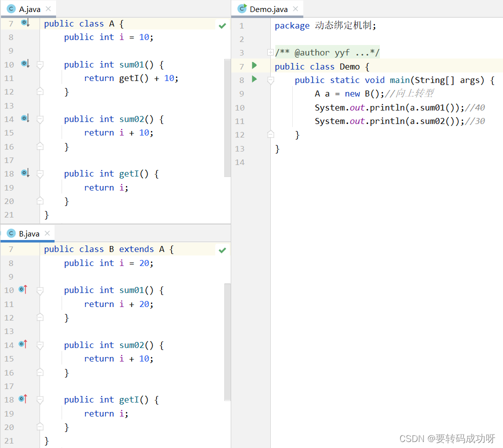Screen dimensions: 503x448
Task: Click the overriding-method arrow on sum01 in B.java
Action: click(x=21, y=289)
